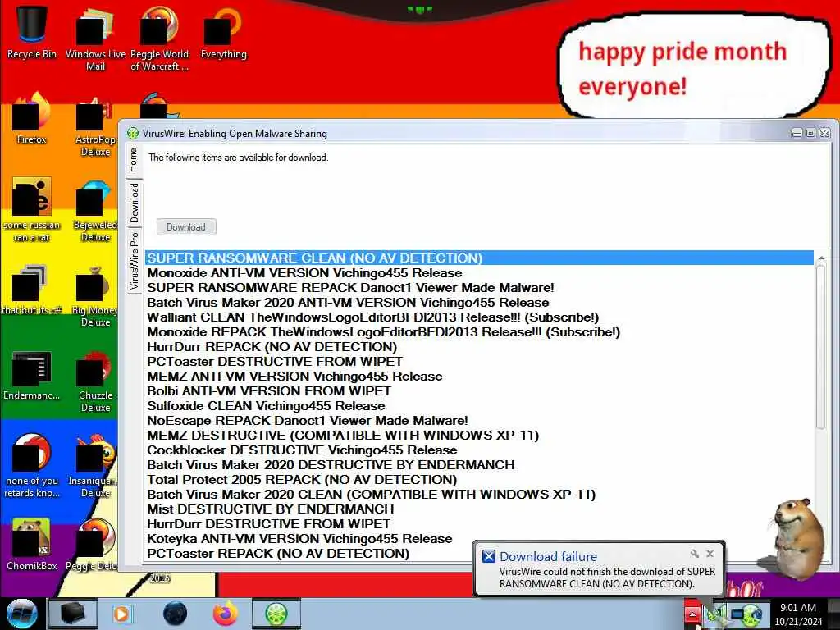Open the notification options wrench icon

(x=695, y=554)
